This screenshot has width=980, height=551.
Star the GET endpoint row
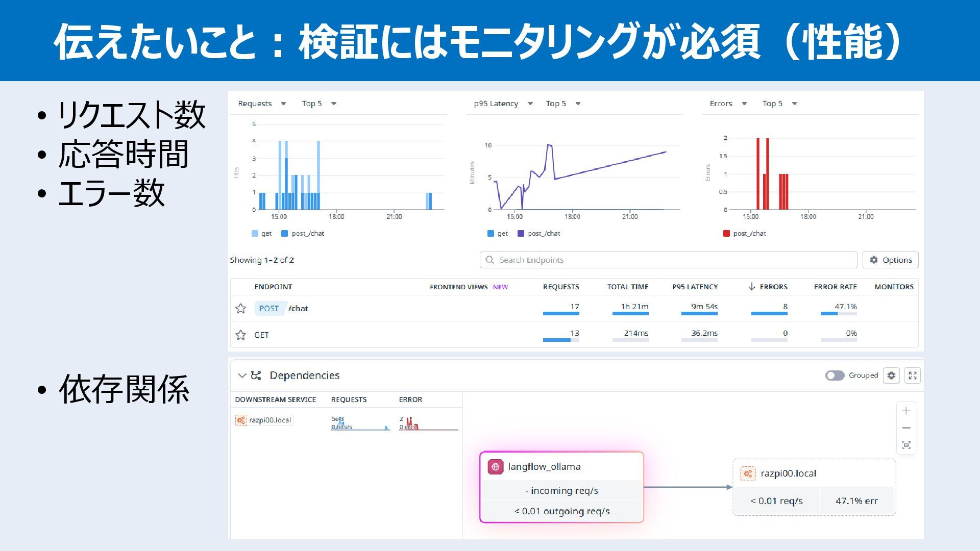click(240, 335)
